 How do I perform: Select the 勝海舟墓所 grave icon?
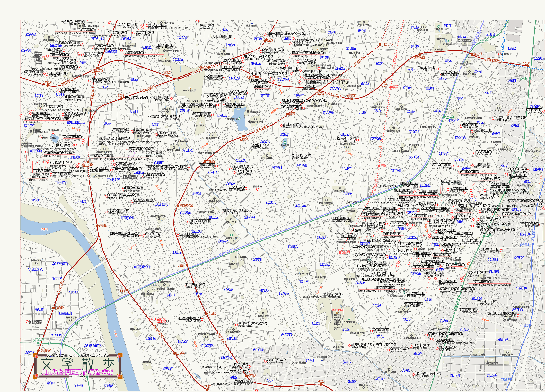248,112
